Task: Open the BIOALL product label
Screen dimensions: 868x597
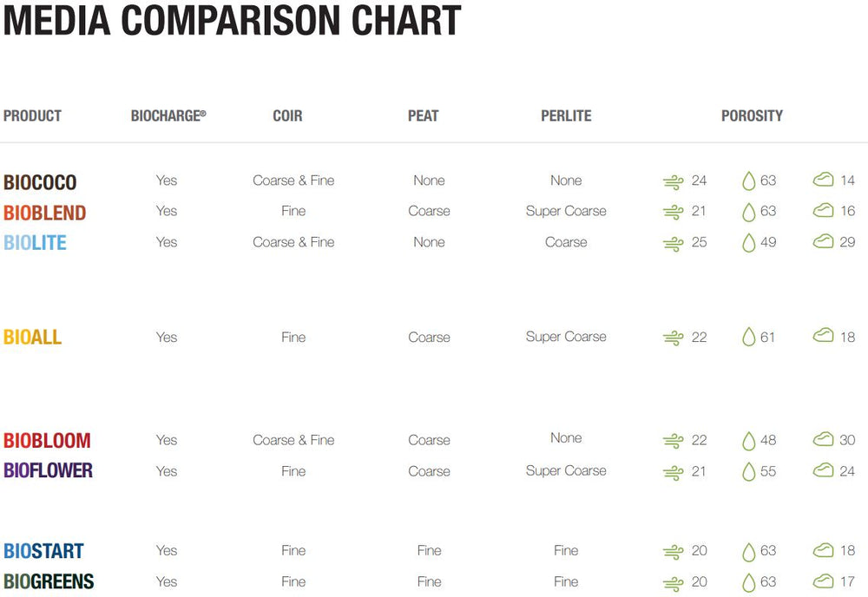Action: click(32, 338)
